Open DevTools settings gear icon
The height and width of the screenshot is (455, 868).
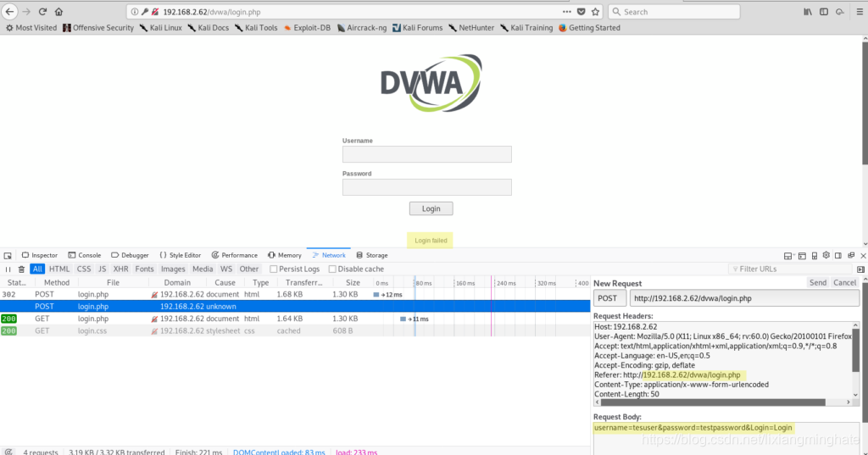(826, 255)
